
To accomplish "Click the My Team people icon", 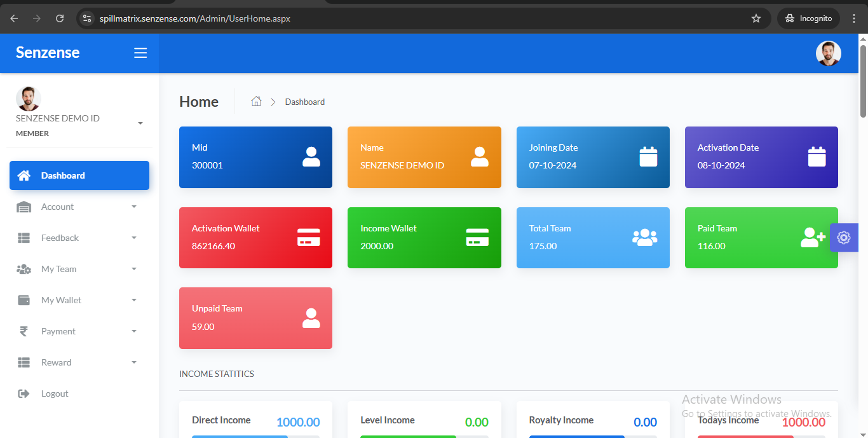I will click(24, 269).
